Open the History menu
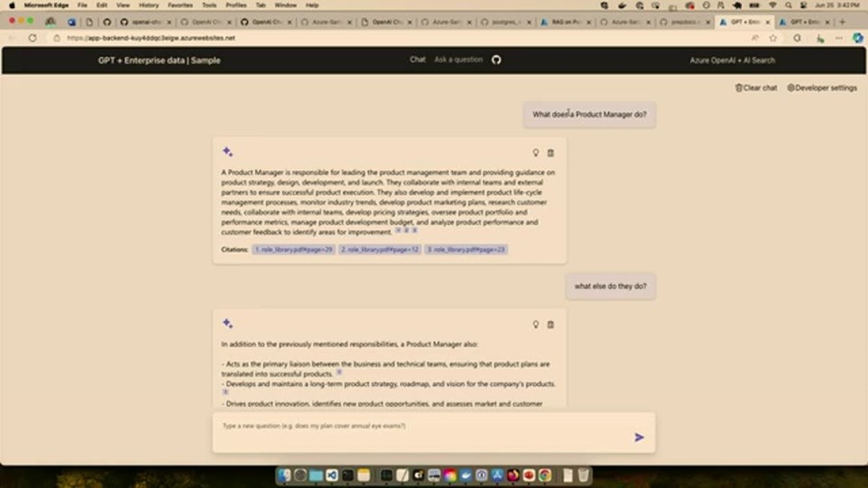 pyautogui.click(x=148, y=5)
